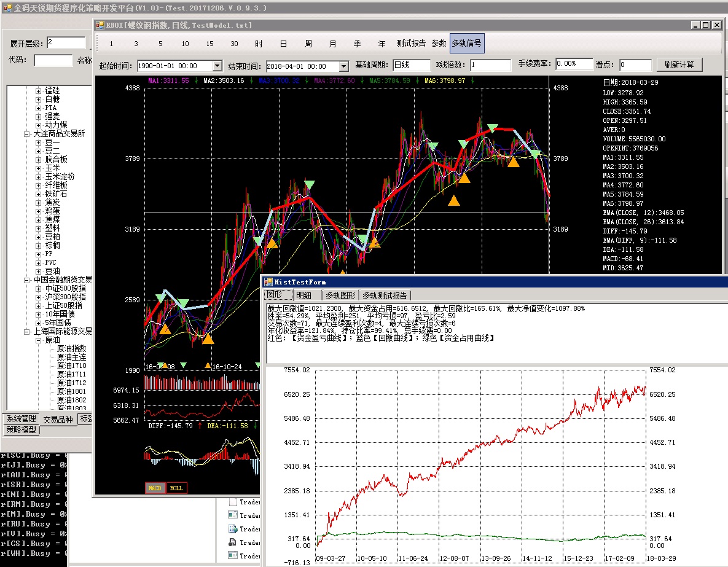This screenshot has width=728, height=567.
Task: Open the 多轨测试报告 tab
Action: 384,295
